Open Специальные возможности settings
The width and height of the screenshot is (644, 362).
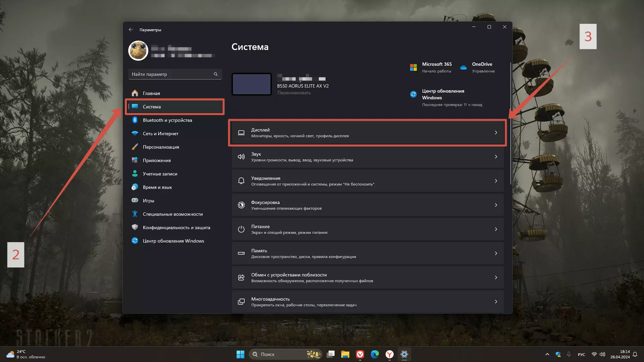point(175,214)
